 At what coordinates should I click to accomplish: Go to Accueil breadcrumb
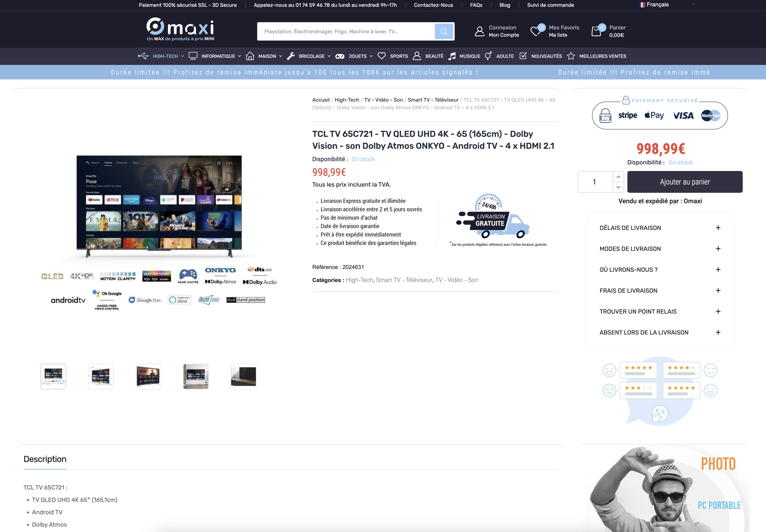pos(321,100)
